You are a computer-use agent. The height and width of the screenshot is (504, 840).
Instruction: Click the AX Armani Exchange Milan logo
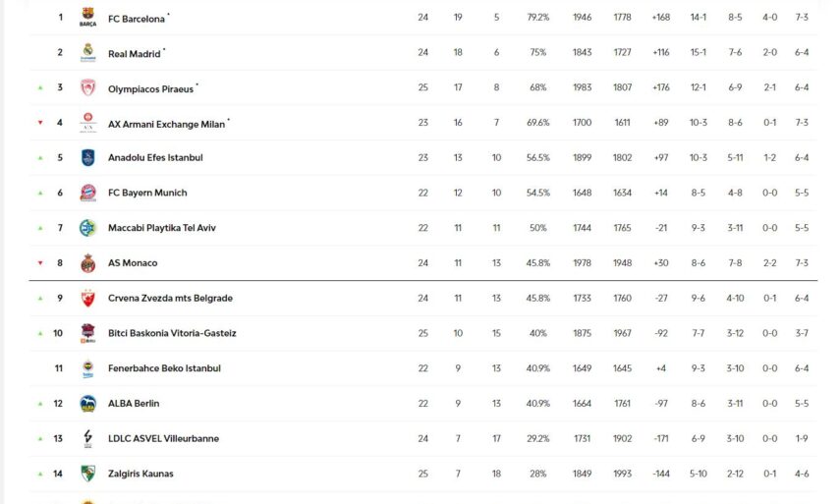point(88,123)
